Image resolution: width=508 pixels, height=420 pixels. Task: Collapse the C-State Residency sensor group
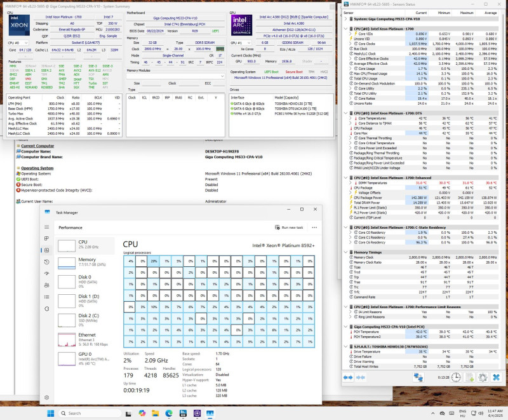345,227
